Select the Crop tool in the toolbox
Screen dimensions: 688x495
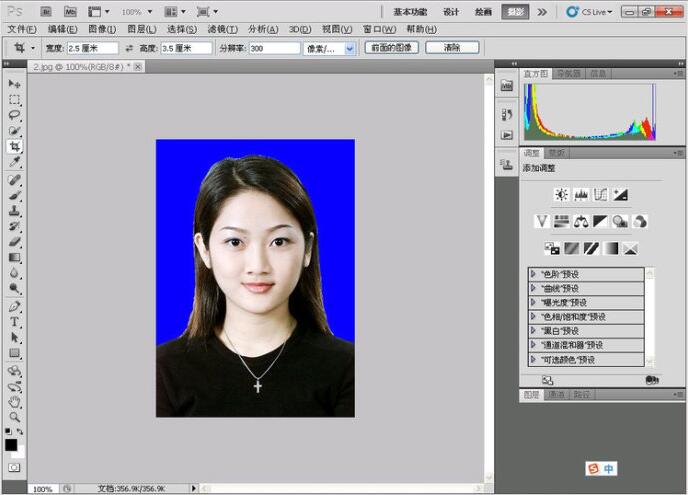point(14,146)
